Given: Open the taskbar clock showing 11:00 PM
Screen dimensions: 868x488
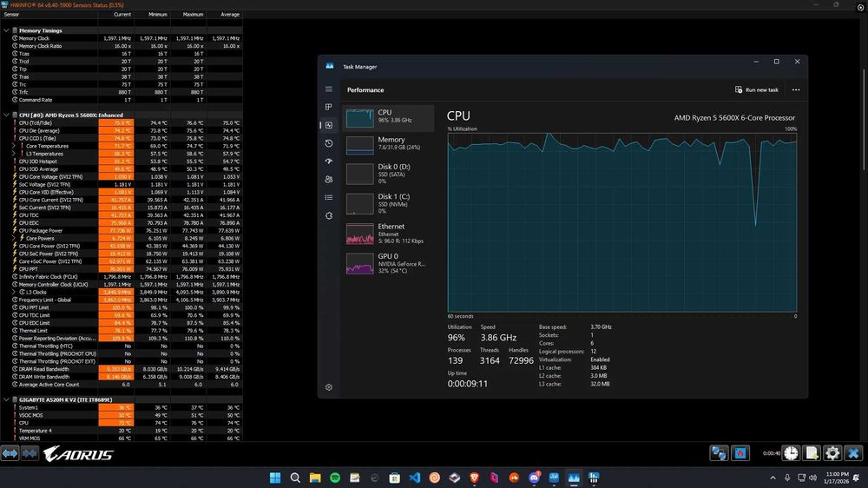Looking at the screenshot, I should point(837,478).
